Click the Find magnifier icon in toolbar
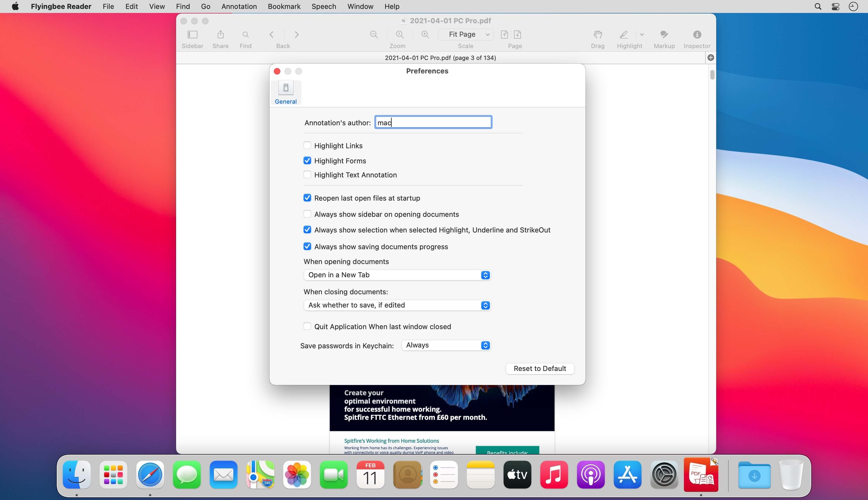The width and height of the screenshot is (868, 500). 245,35
